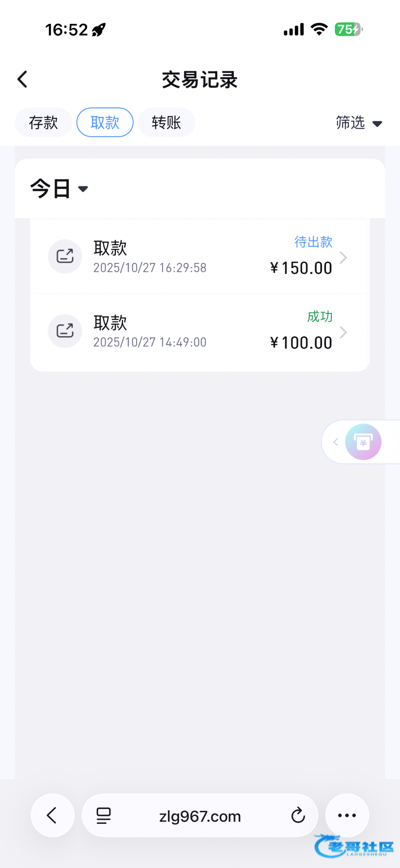View the 待出款 pending status record
400x868 pixels.
313,242
